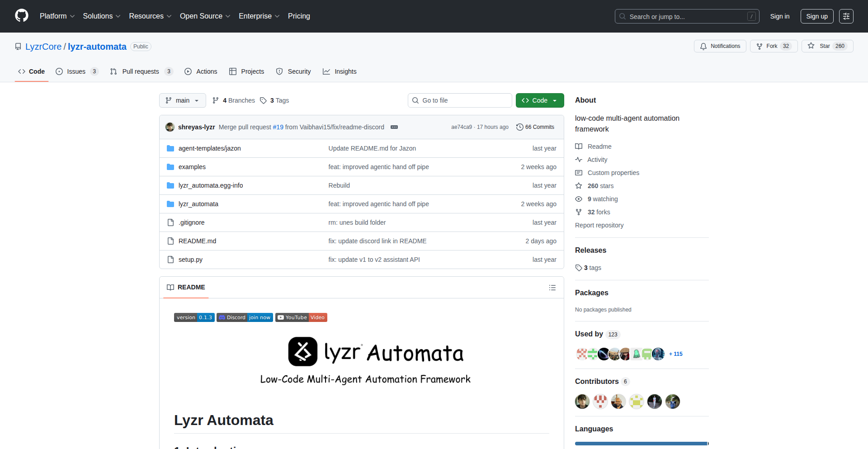Expand the green Code download dropdown
Screen dimensions: 868x449
coord(554,100)
